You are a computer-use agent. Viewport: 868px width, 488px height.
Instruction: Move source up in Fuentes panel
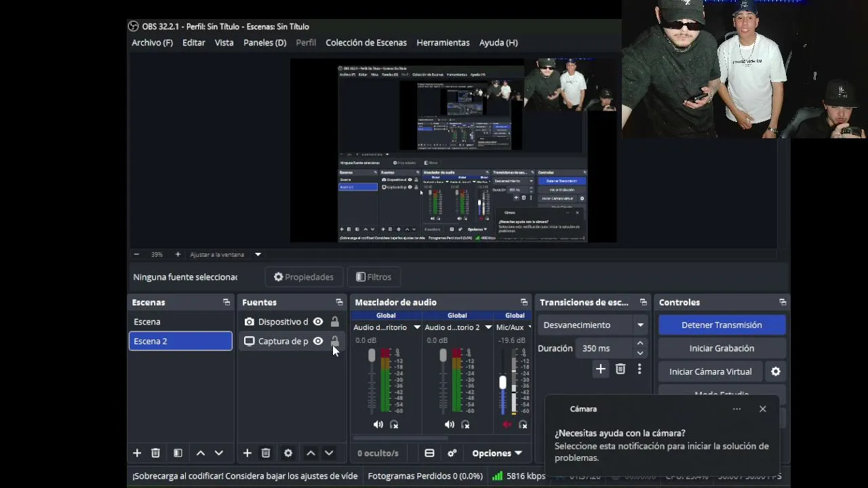(311, 453)
